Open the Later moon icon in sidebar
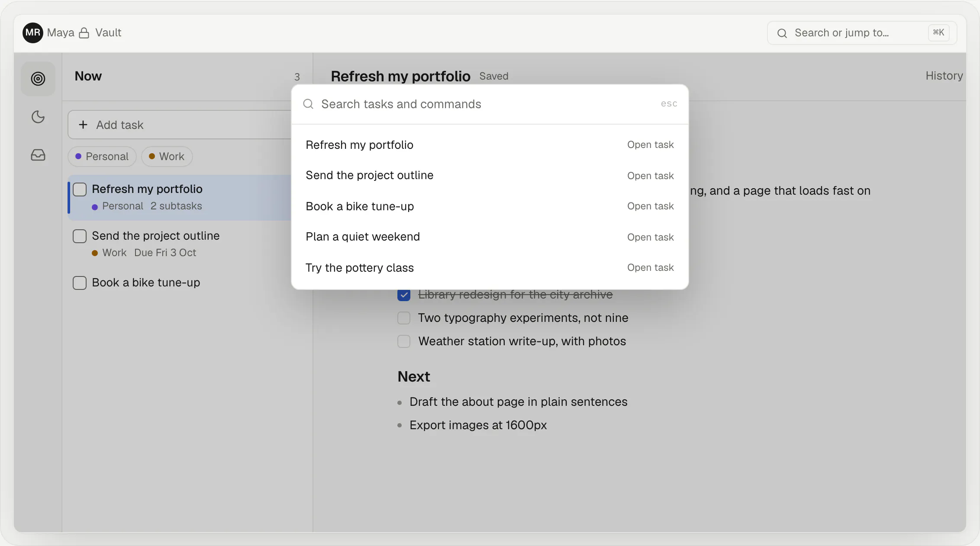Viewport: 980px width, 546px height. 38,117
